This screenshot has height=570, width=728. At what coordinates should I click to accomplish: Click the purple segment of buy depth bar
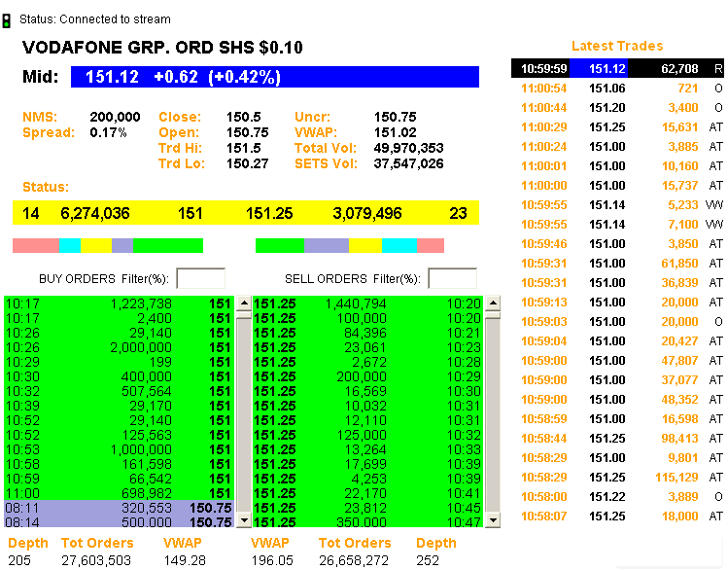pyautogui.click(x=122, y=245)
